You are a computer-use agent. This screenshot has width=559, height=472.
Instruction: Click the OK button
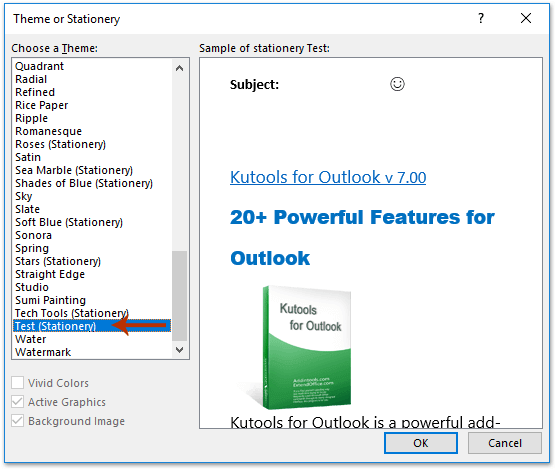421,443
